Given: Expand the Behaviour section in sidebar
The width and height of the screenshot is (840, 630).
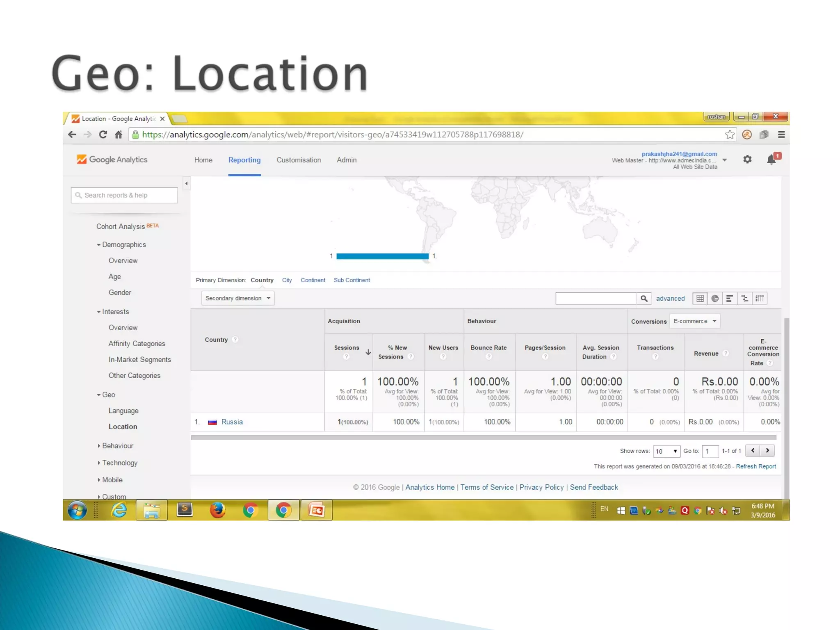Looking at the screenshot, I should click(117, 446).
